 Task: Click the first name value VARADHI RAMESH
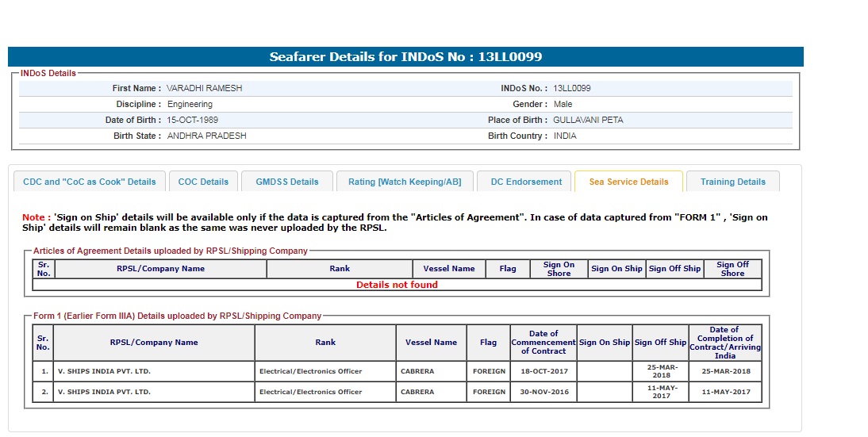click(x=204, y=88)
